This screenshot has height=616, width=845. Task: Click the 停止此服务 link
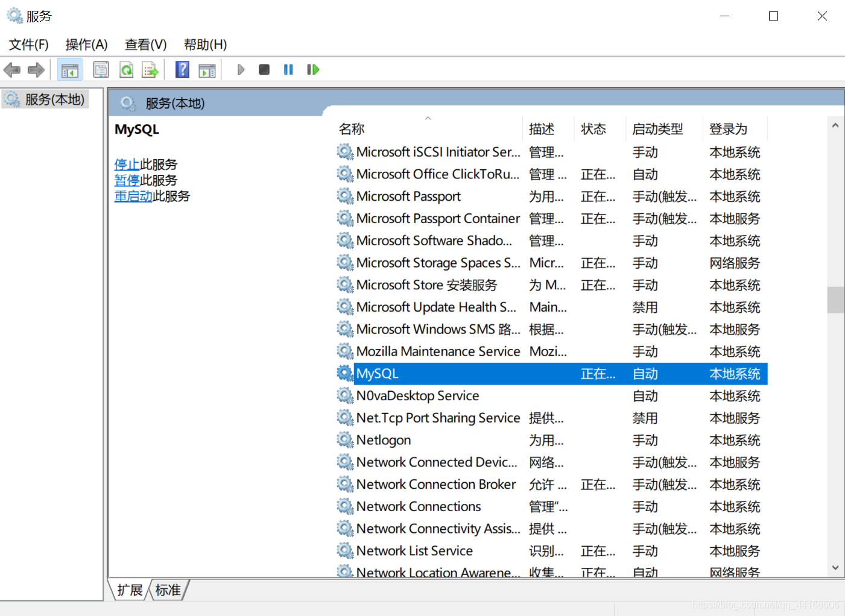(x=146, y=164)
